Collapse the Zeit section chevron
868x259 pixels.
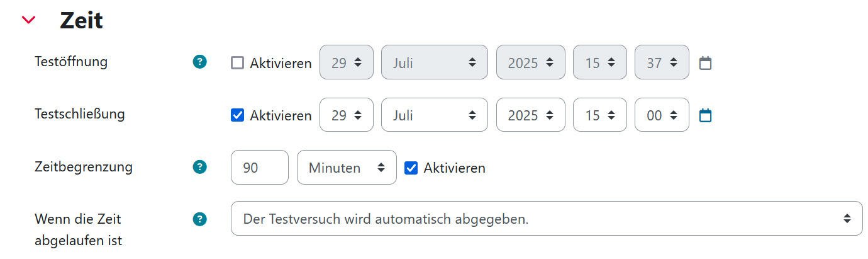pyautogui.click(x=29, y=20)
